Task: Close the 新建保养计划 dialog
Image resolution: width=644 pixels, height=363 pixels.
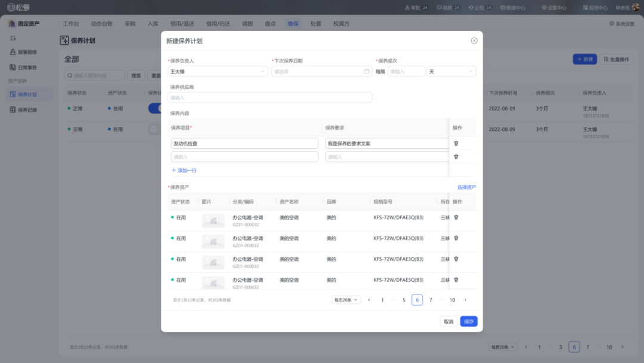Action: pos(474,41)
